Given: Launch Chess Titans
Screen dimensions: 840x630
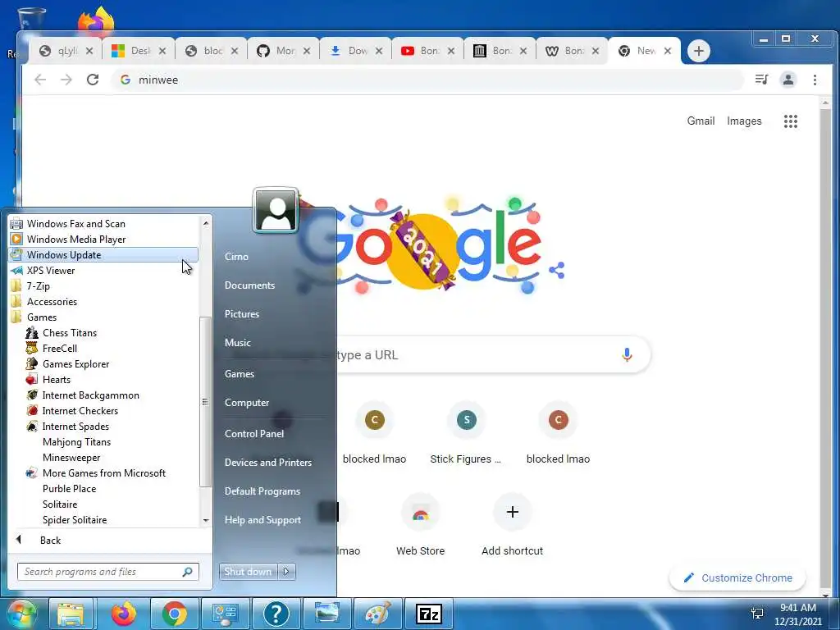Looking at the screenshot, I should (x=70, y=333).
